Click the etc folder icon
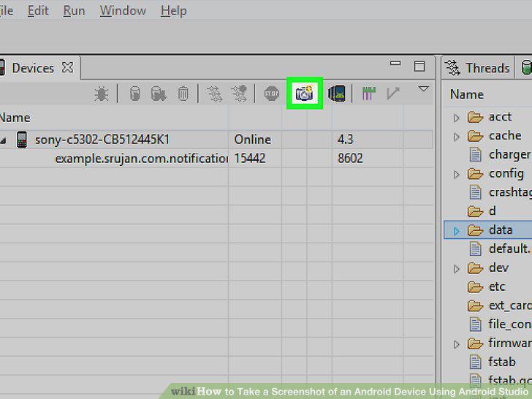Screen dimensions: 532x399 [x=475, y=287]
